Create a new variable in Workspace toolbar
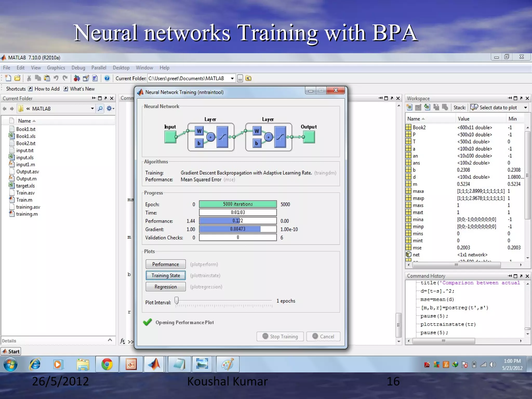 (x=410, y=107)
